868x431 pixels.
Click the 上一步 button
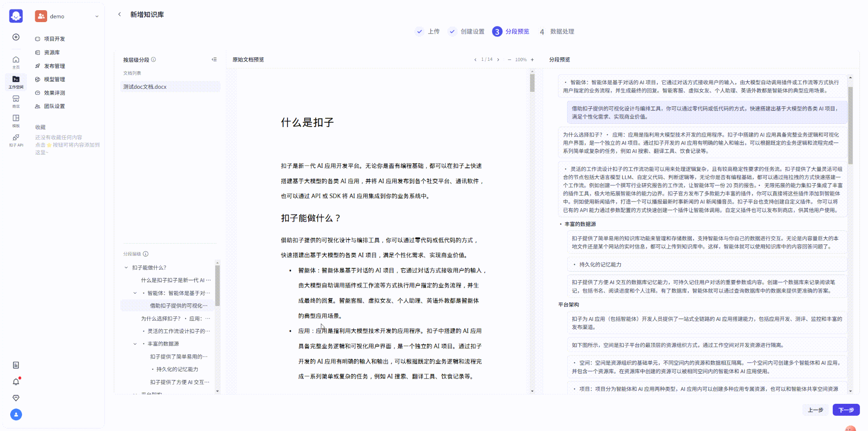[x=815, y=410]
